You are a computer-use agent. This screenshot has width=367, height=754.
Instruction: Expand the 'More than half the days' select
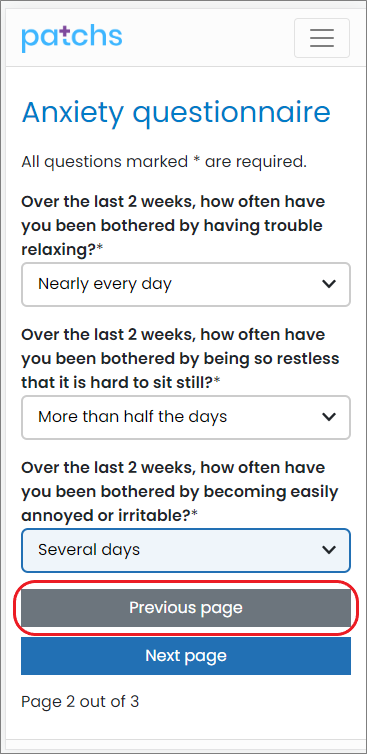click(x=186, y=417)
